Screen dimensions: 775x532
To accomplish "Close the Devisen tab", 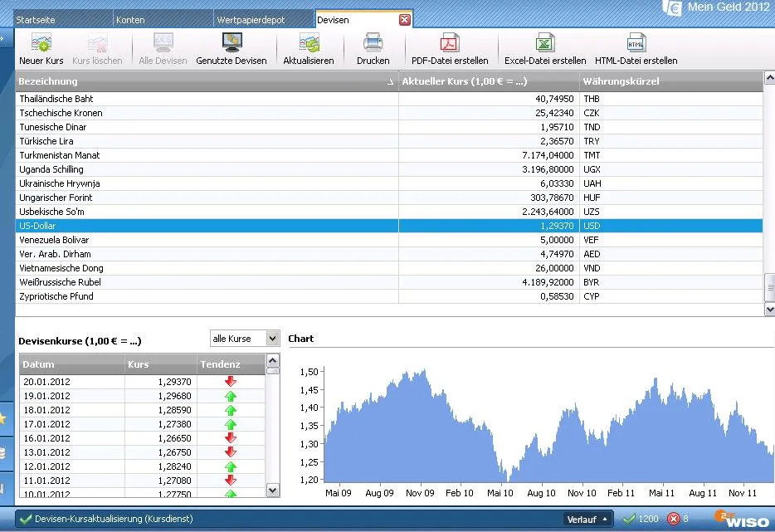I will click(404, 19).
